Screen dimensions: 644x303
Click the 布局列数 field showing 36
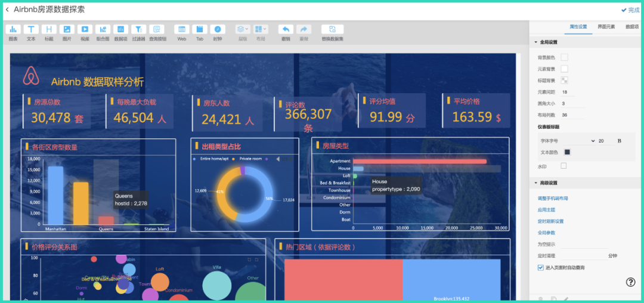pyautogui.click(x=572, y=115)
